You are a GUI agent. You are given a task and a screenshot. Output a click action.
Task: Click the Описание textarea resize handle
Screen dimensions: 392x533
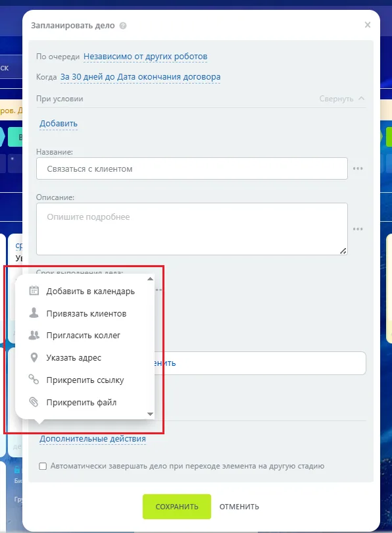point(343,251)
